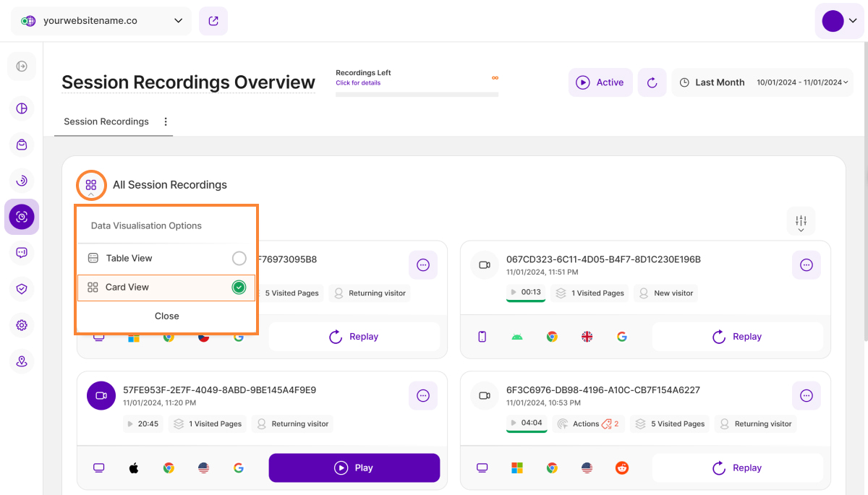Viewport: 868px width, 495px height.
Task: Open more options for recording 6F3C6976
Action: click(x=807, y=395)
